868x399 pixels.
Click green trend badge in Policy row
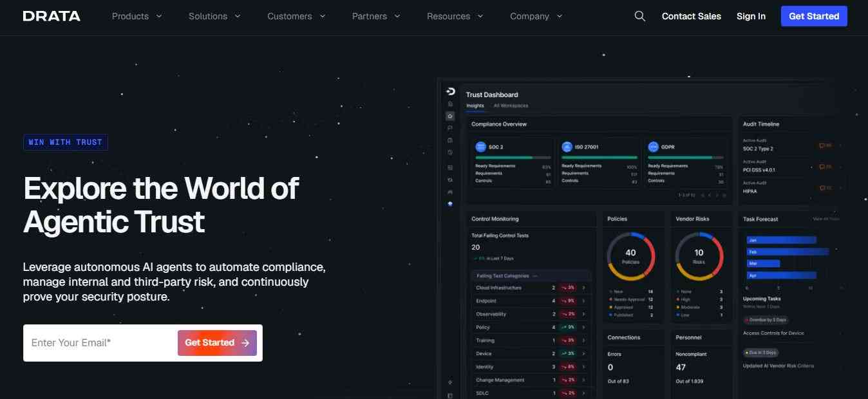(568, 327)
